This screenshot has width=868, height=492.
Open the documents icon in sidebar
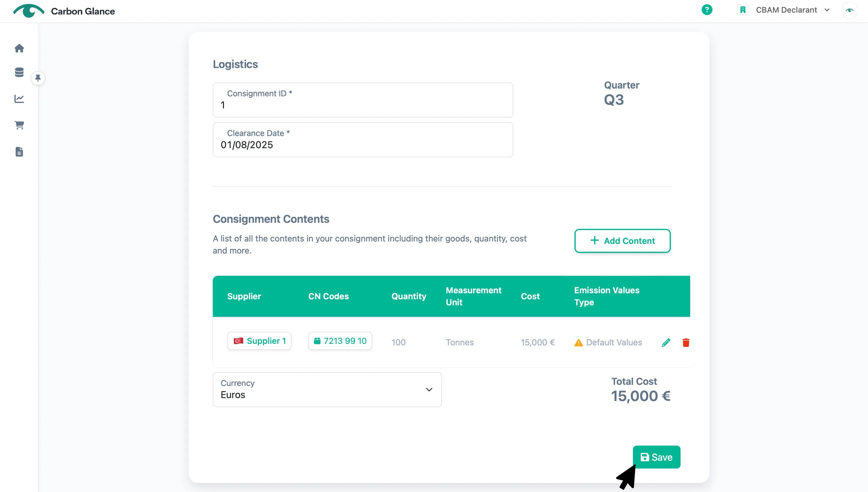point(19,152)
